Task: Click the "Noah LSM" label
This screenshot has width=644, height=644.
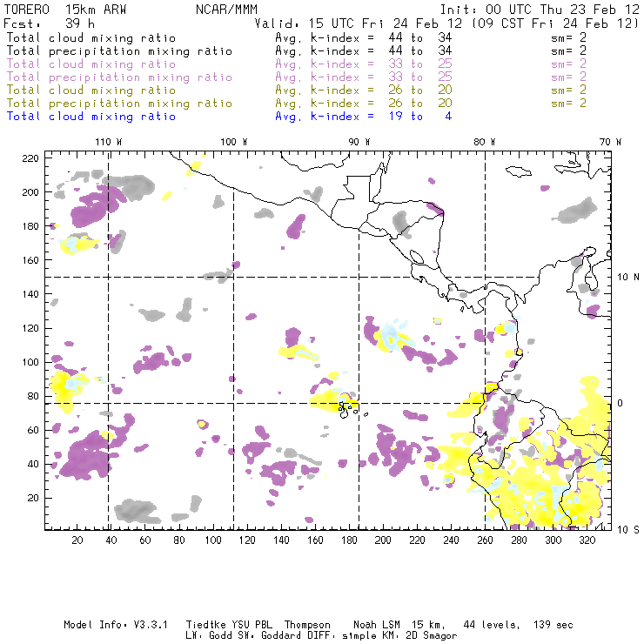Action: (x=377, y=625)
